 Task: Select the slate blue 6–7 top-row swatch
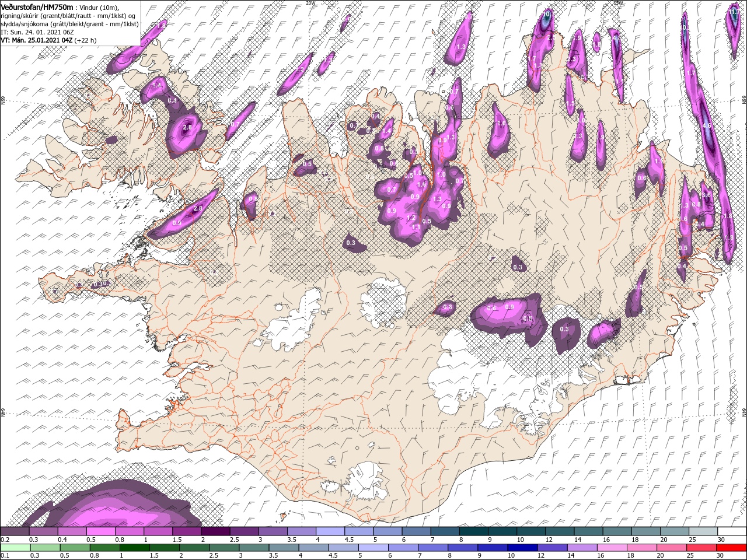pos(416,531)
